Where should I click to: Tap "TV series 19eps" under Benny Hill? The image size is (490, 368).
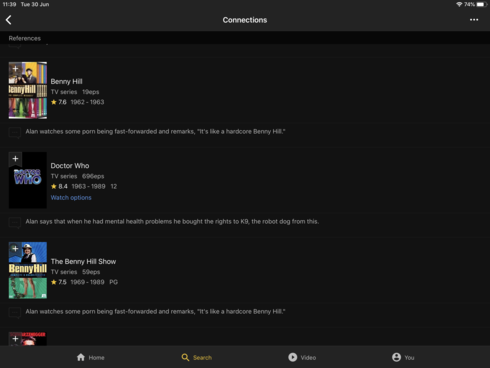click(x=75, y=92)
